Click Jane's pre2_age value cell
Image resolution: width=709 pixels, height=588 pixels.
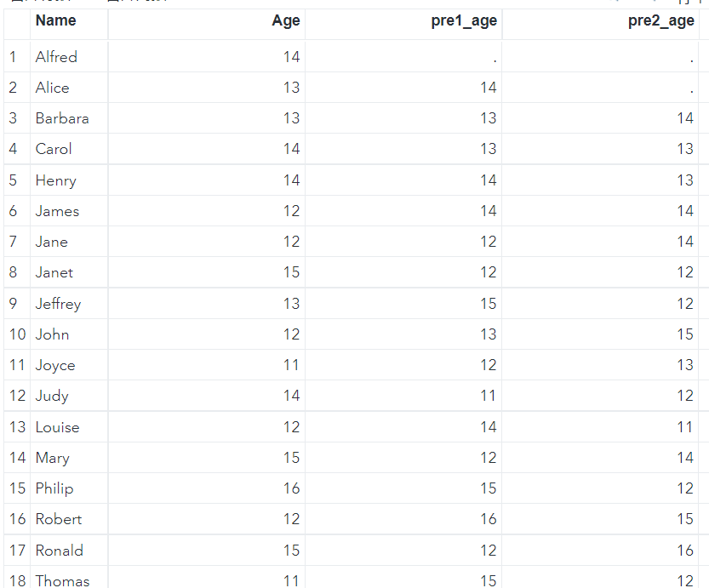[600, 242]
